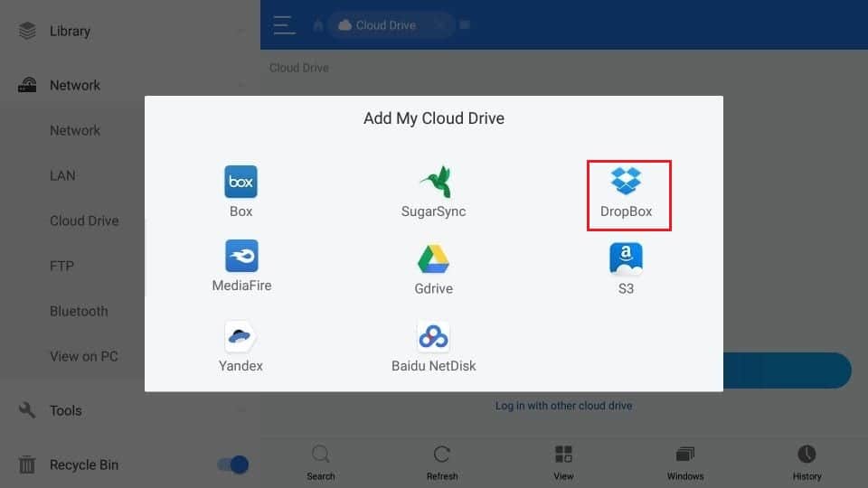Click the blue login button behind dialog
The height and width of the screenshot is (488, 868).
(788, 371)
